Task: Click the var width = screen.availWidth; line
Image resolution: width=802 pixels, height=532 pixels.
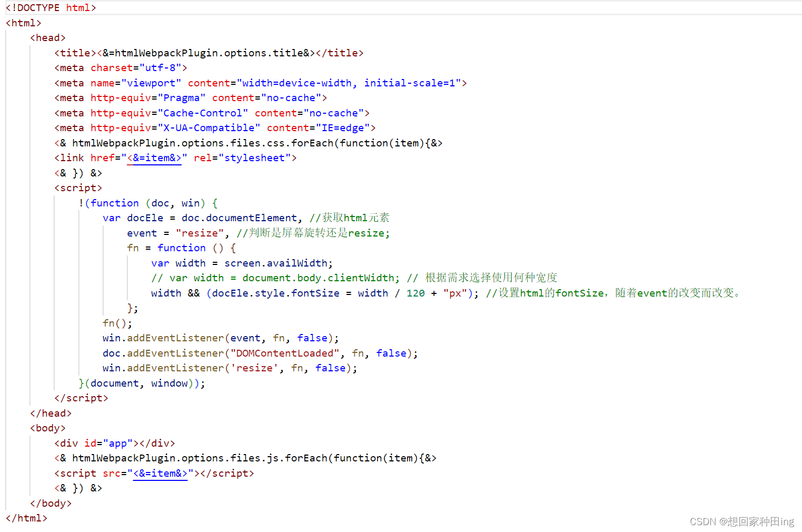Action: (242, 263)
